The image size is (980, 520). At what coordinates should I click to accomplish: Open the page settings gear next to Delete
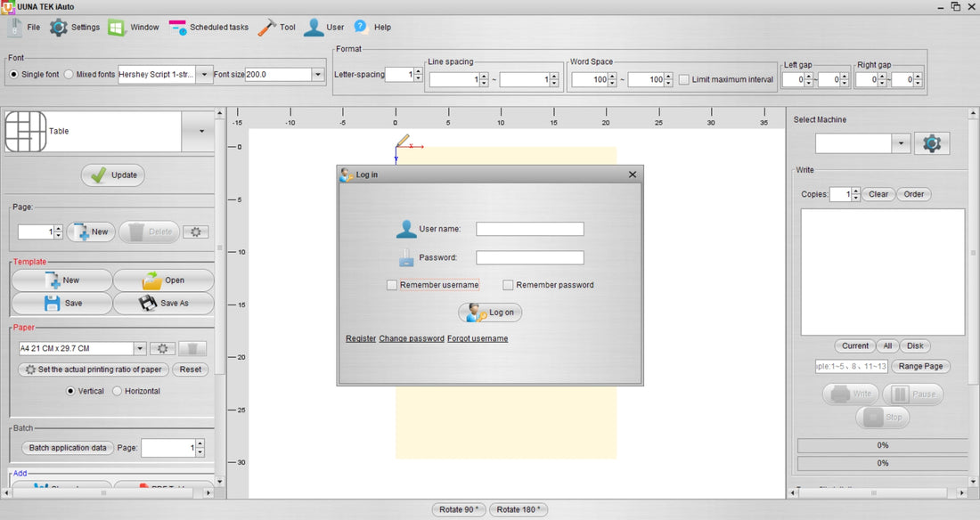195,232
